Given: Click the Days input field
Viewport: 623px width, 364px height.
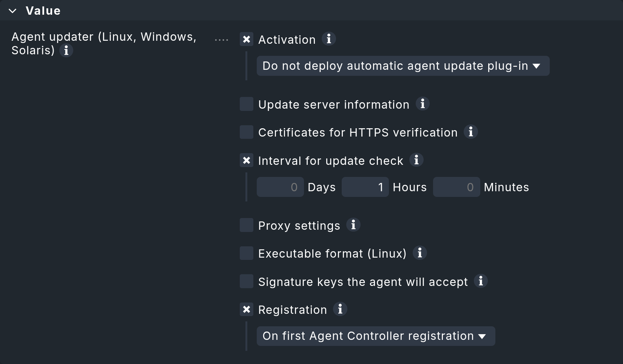Looking at the screenshot, I should [280, 187].
